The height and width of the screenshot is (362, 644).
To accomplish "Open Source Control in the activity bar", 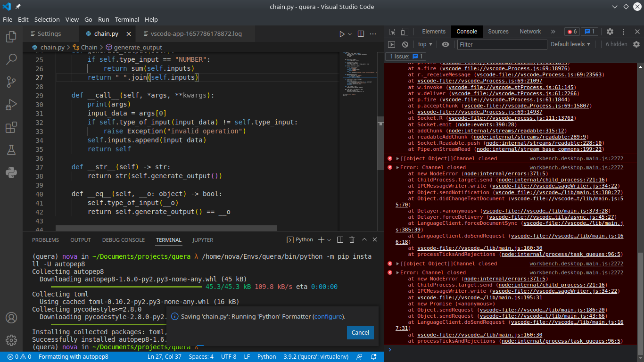I will (x=11, y=82).
